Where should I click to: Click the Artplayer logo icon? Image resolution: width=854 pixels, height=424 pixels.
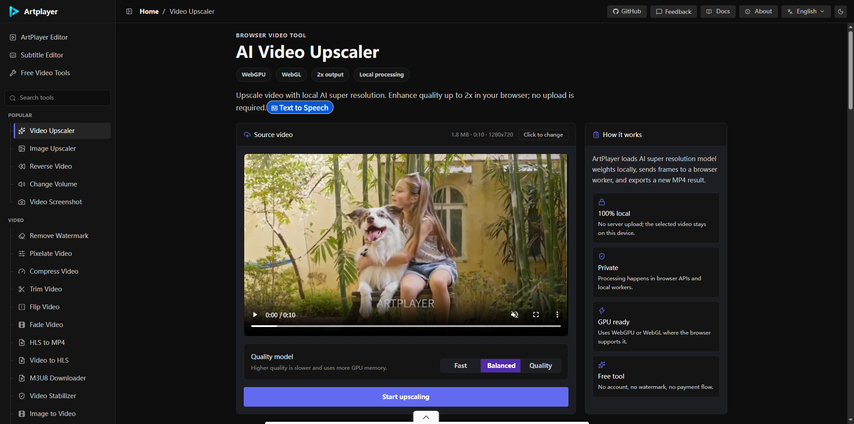14,11
